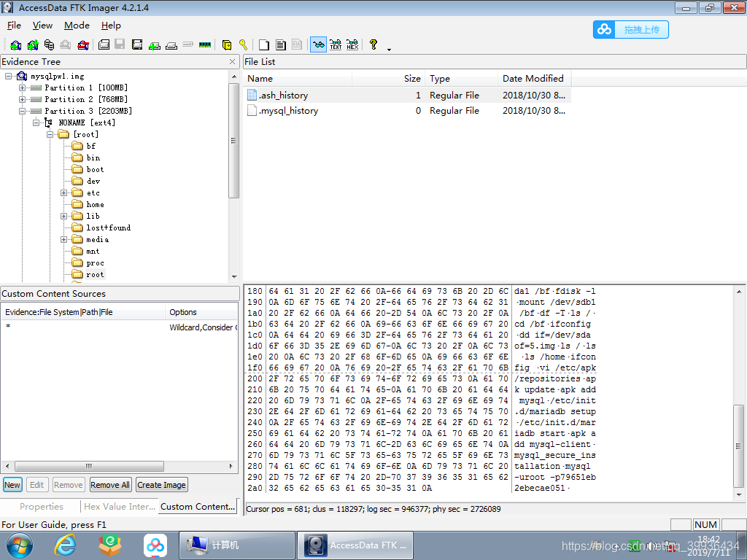Sort file list by Name column

click(x=298, y=79)
